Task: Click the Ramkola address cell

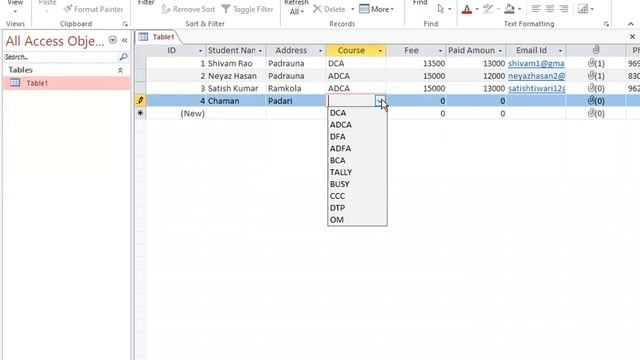Action: tap(296, 88)
